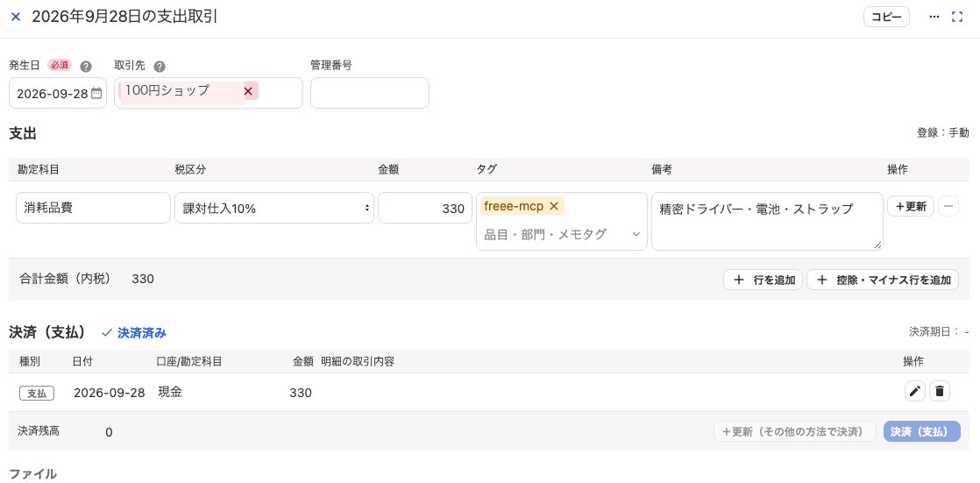Click the 明細の取引内容 column header
The height and width of the screenshot is (483, 980).
click(358, 361)
